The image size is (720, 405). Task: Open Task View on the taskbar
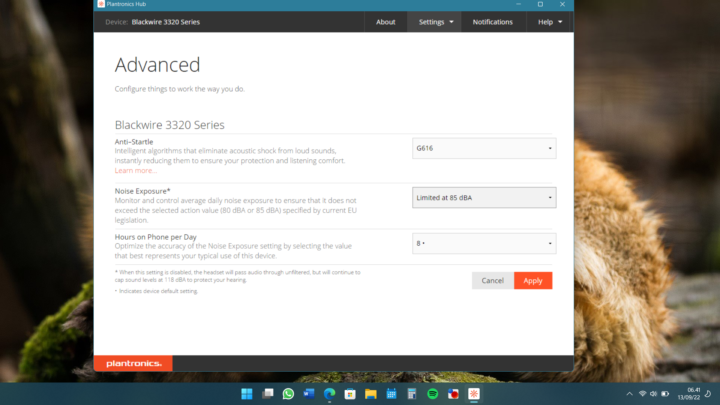(x=268, y=394)
